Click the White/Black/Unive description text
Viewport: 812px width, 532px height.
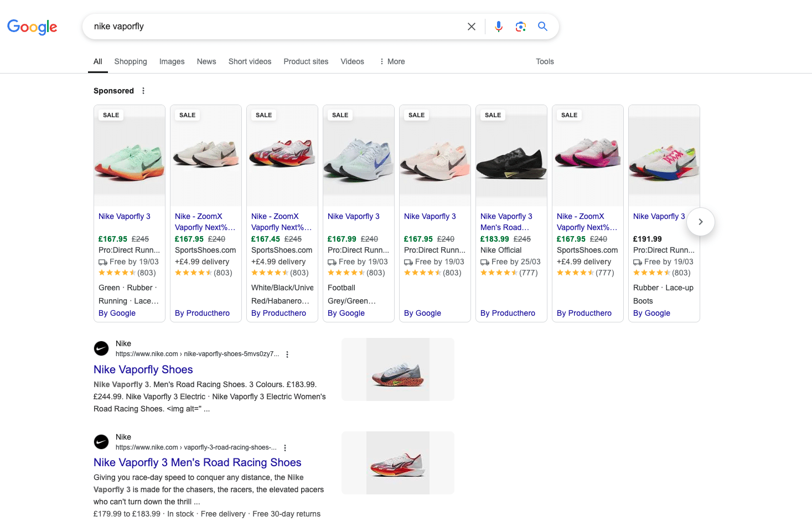coord(282,288)
